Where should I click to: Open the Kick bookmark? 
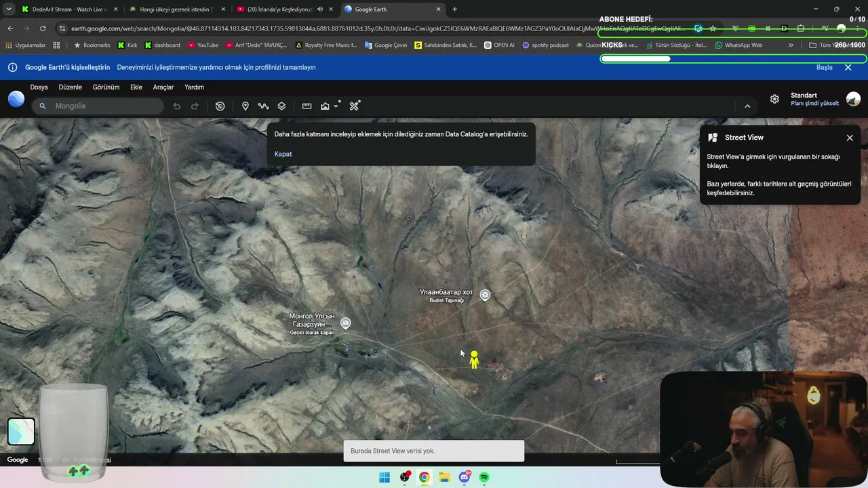(127, 45)
